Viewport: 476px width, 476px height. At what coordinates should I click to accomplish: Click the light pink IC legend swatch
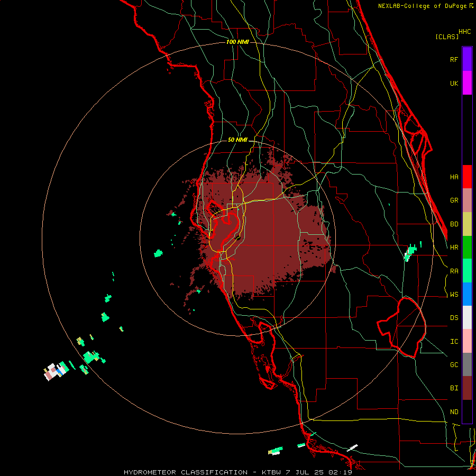pos(467,341)
